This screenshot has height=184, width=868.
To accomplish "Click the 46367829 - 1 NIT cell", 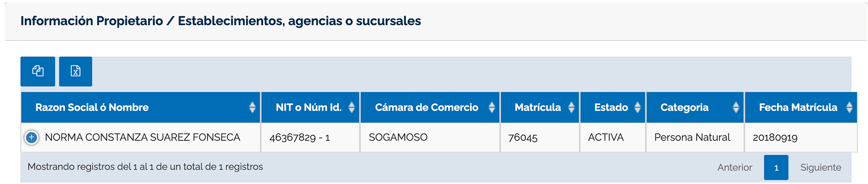I will pyautogui.click(x=311, y=138).
